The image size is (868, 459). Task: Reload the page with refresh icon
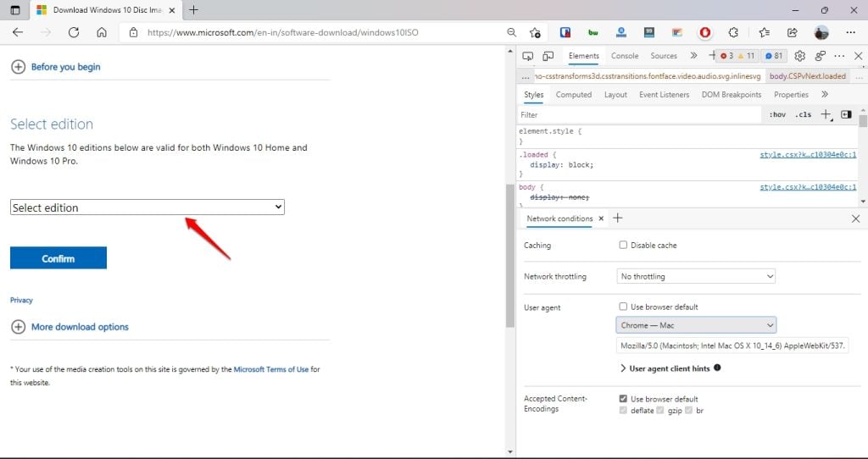74,33
